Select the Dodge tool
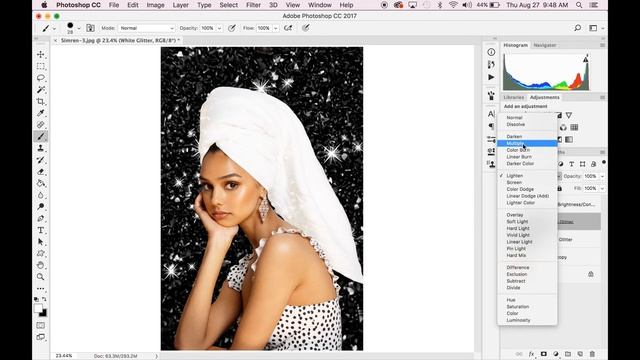640x360 pixels. 40,207
